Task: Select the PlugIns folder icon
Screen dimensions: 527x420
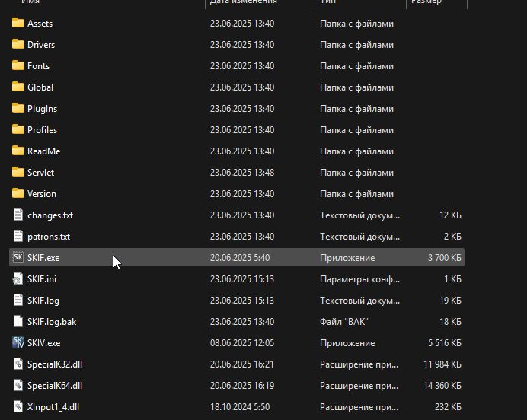Action: (18, 108)
